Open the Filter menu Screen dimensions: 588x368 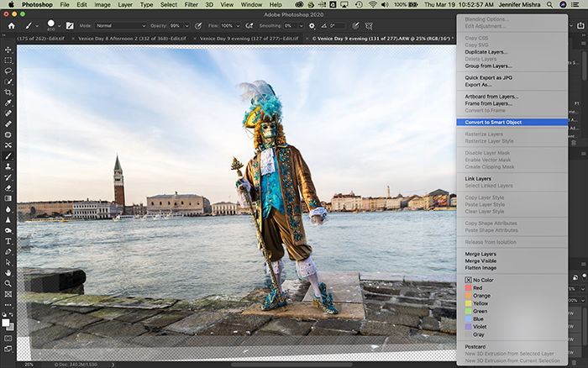tap(192, 4)
